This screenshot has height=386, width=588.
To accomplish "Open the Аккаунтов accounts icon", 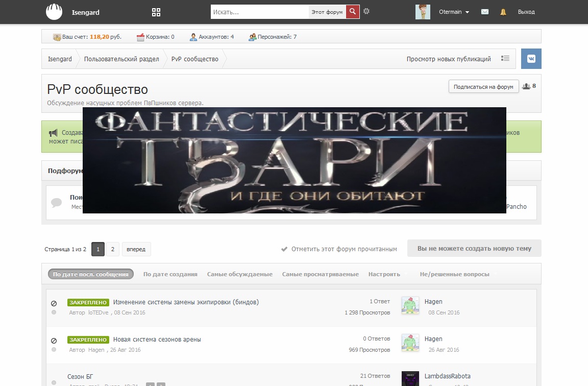I will [193, 37].
